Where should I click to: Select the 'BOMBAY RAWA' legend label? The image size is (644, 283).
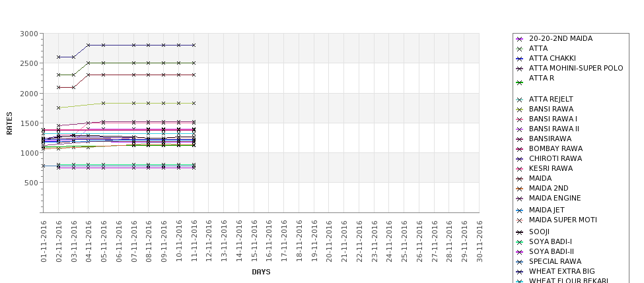pos(555,148)
